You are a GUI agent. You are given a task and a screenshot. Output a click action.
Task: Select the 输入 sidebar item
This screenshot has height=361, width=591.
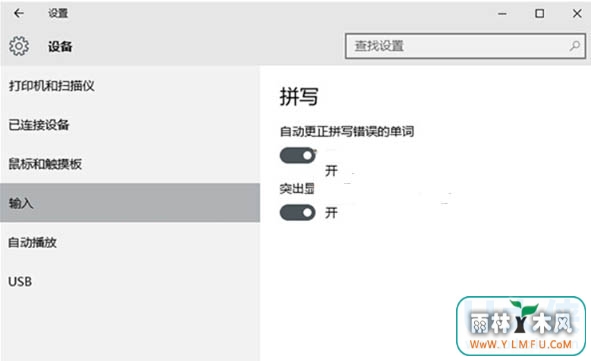pos(130,203)
